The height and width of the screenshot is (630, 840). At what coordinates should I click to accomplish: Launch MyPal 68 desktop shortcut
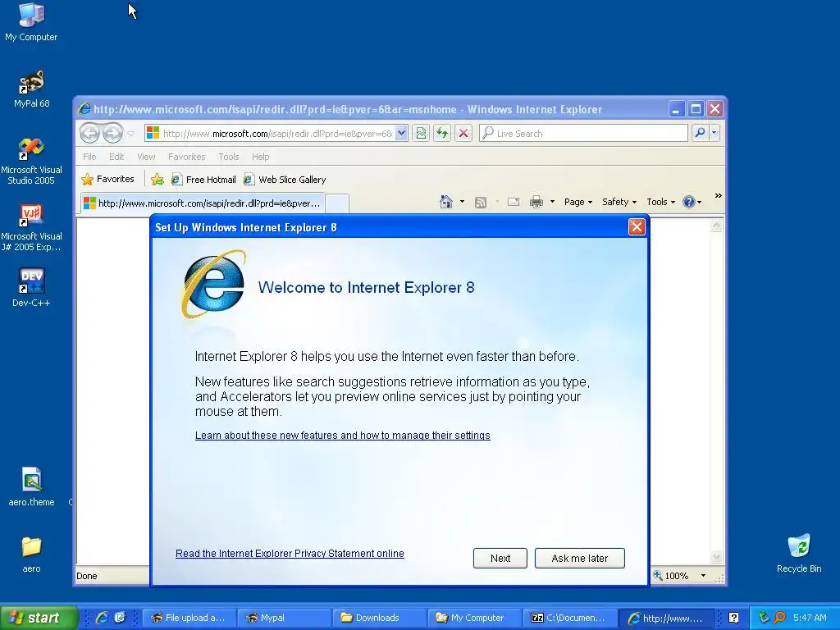[31, 89]
